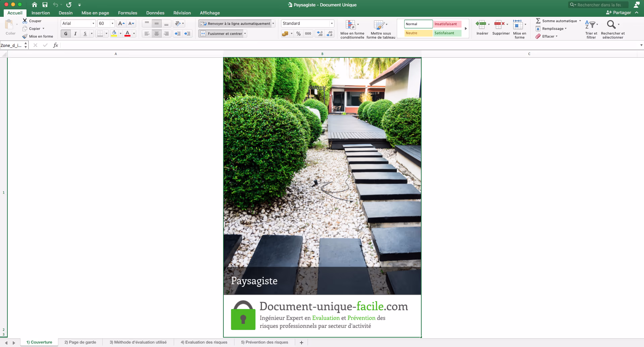Toggle italic formatting
The width and height of the screenshot is (644, 347).
tap(75, 34)
